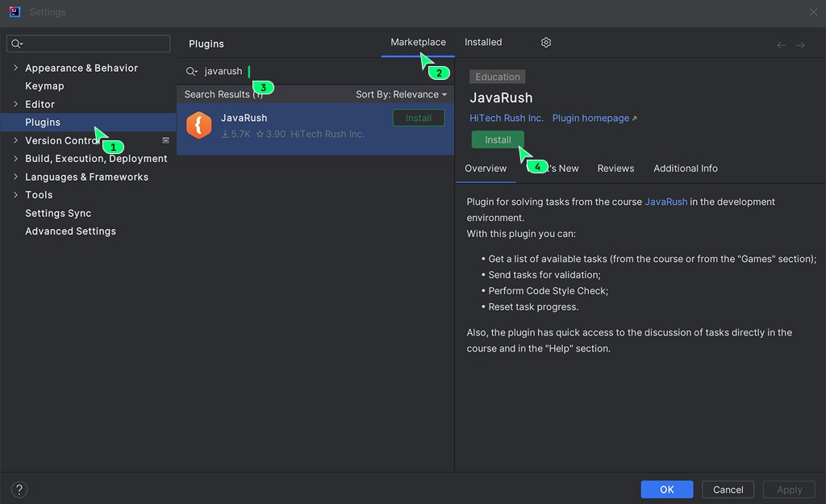Open the Reviews tab

pos(615,169)
